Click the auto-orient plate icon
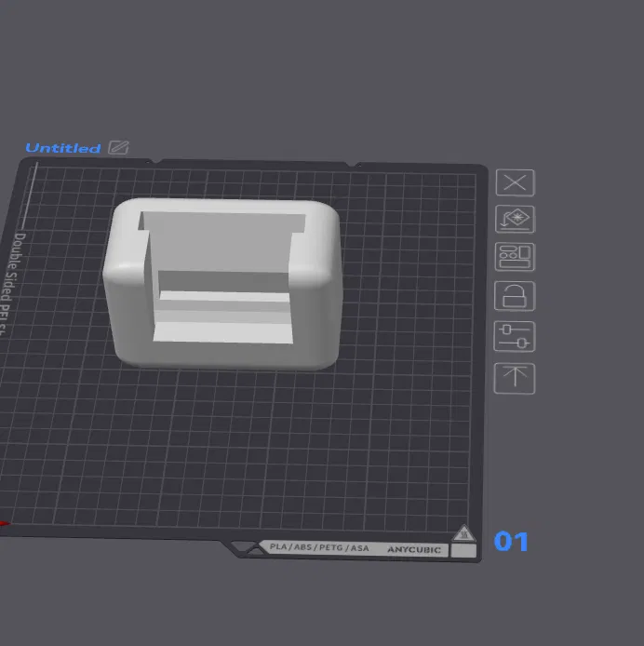This screenshot has width=644, height=646. click(515, 219)
